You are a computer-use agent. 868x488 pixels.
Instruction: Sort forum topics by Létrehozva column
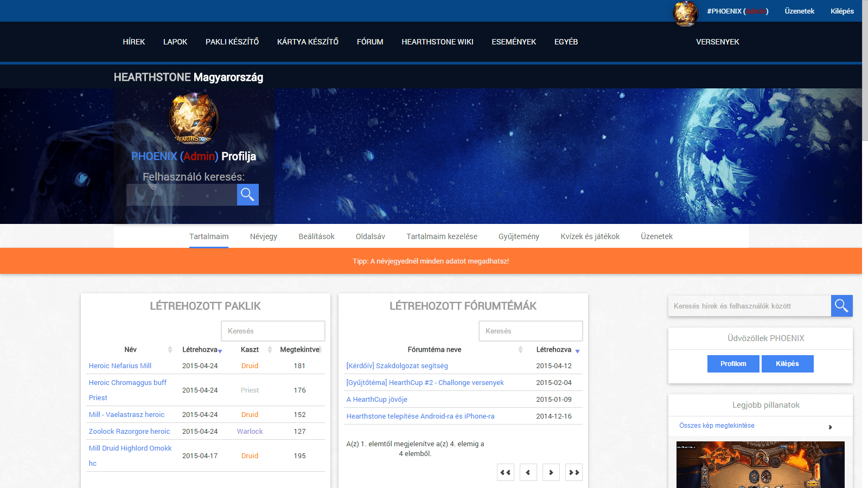[x=554, y=350]
